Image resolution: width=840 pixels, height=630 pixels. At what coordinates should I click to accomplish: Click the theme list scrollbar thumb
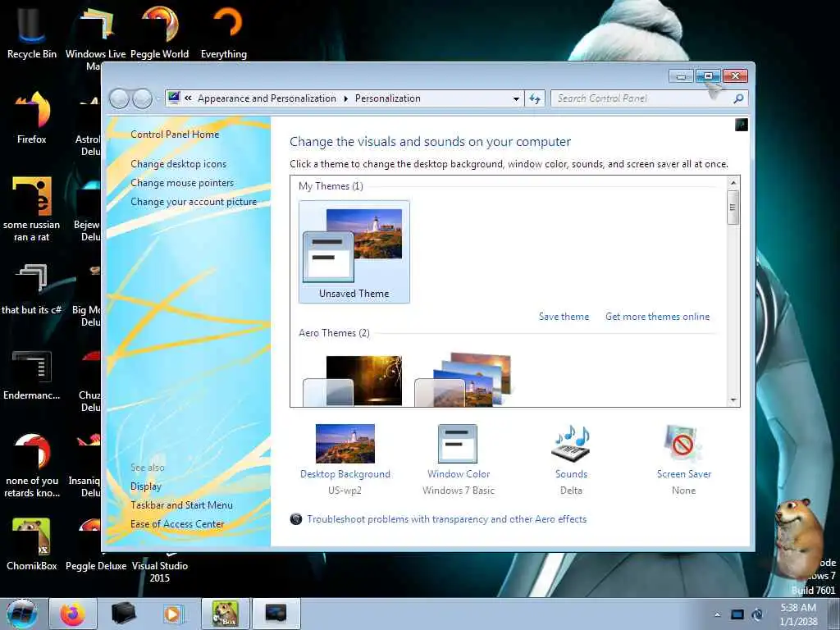[733, 208]
